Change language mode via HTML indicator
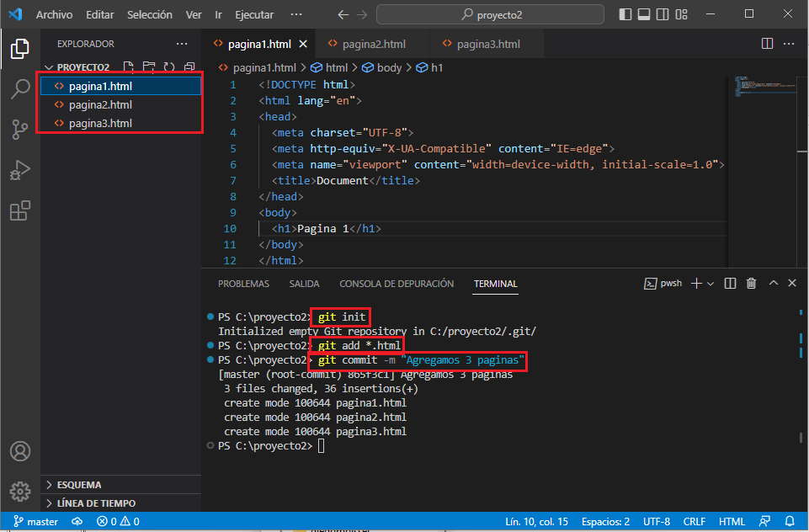 (732, 521)
